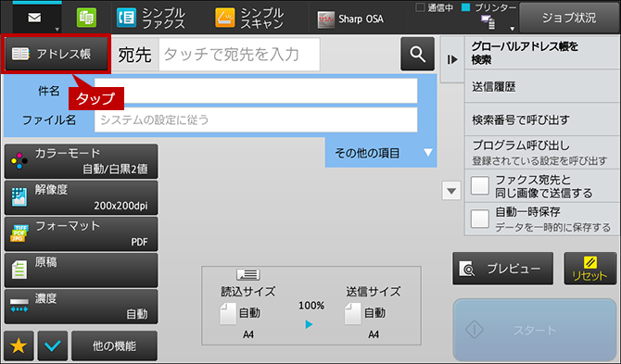The image size is (621, 364).
Task: Tap the アドレス帳 address book button
Action: pyautogui.click(x=56, y=54)
